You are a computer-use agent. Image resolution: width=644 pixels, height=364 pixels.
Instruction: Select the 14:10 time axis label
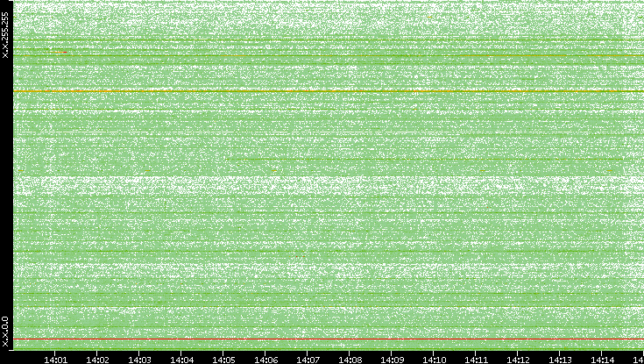tap(434, 360)
